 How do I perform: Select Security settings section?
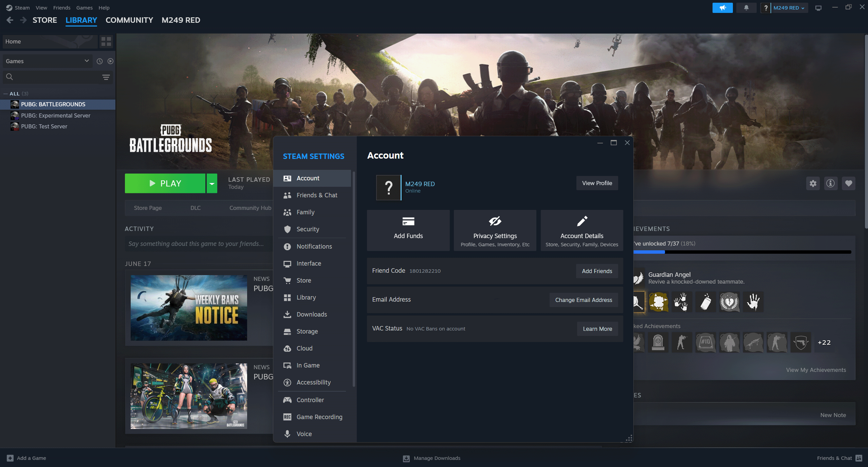[x=312, y=229]
